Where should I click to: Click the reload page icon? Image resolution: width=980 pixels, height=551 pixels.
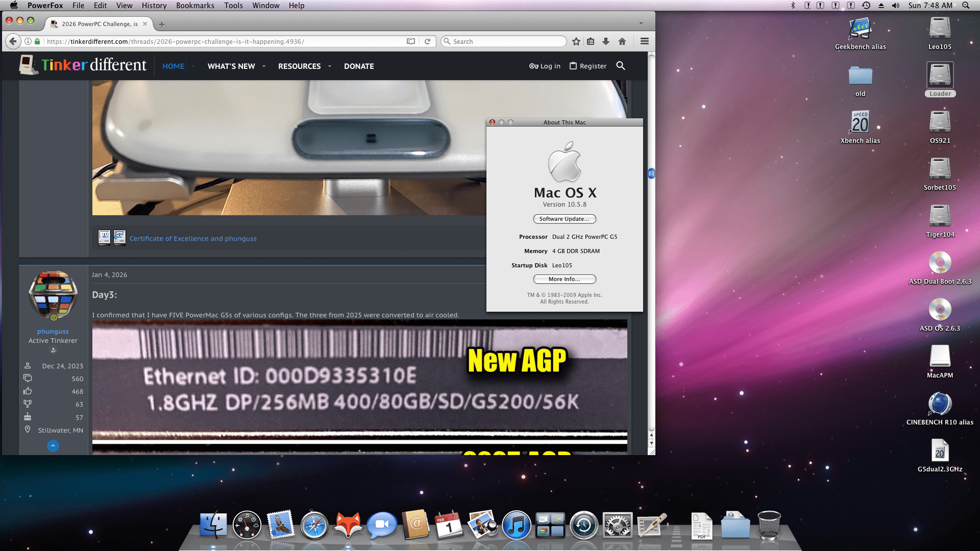pyautogui.click(x=427, y=41)
